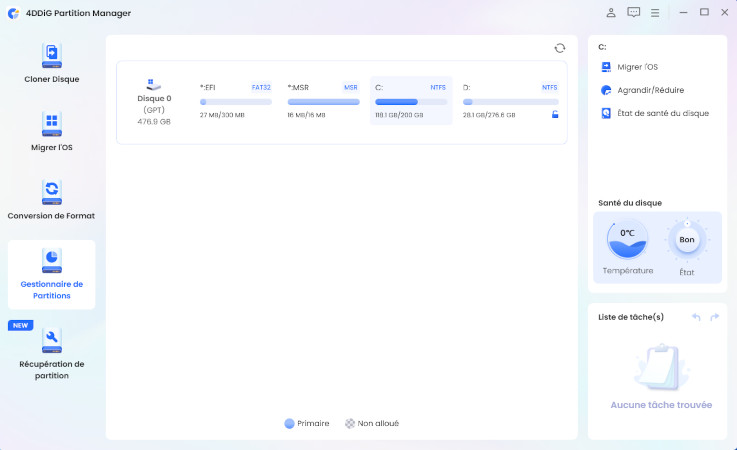Open the feedback message icon

[633, 13]
